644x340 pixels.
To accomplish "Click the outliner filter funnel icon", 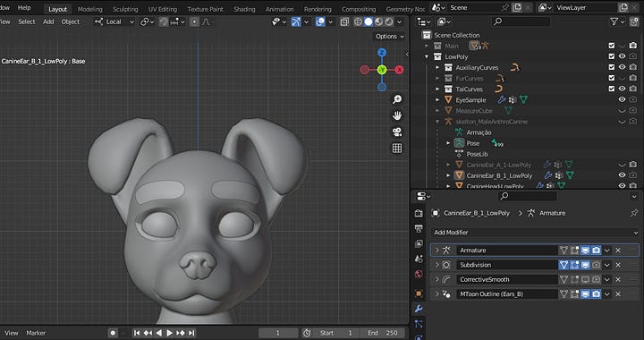I will click(614, 21).
